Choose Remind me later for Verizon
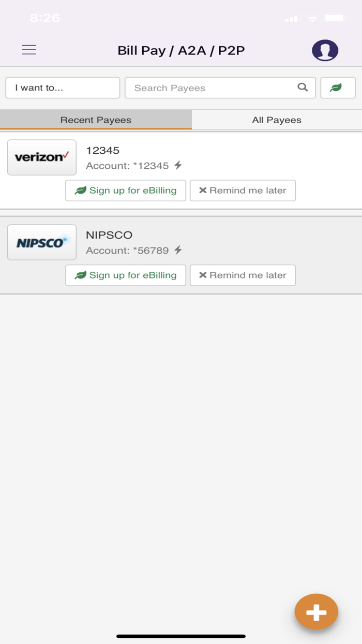Viewport: 362px width, 644px height. (x=243, y=191)
